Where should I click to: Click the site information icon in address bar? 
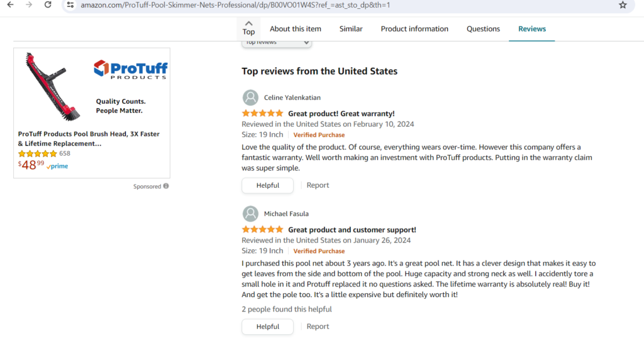(x=70, y=5)
